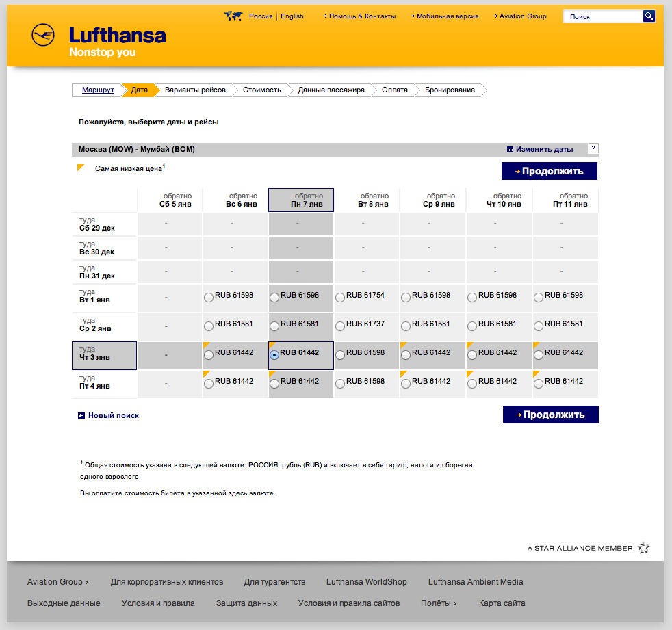
Task: Expand the Полёты › footer link
Action: point(439,603)
